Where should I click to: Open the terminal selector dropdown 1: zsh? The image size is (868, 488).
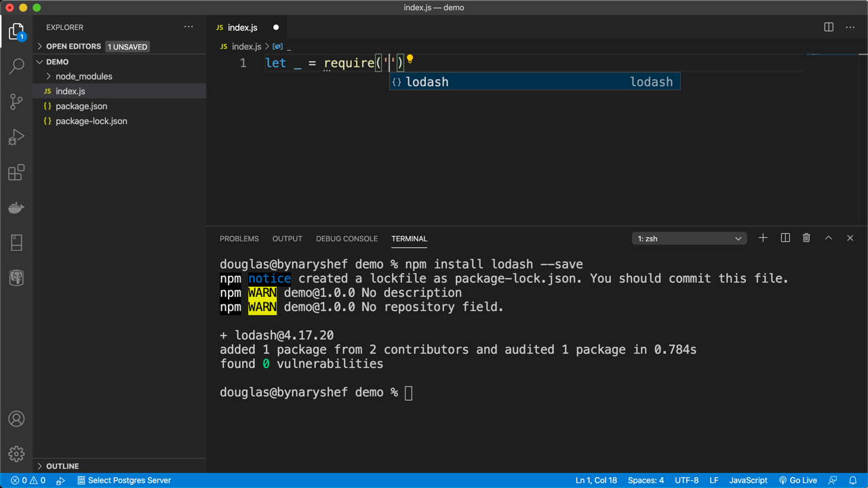tap(690, 239)
